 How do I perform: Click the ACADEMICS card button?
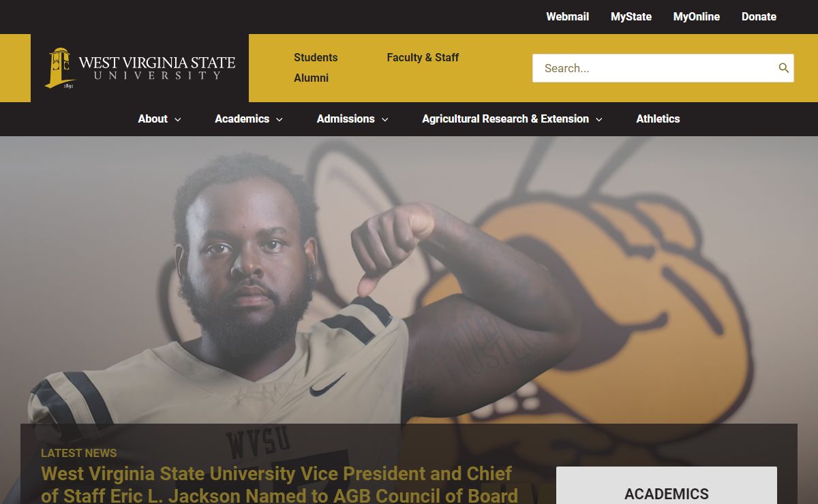click(667, 486)
